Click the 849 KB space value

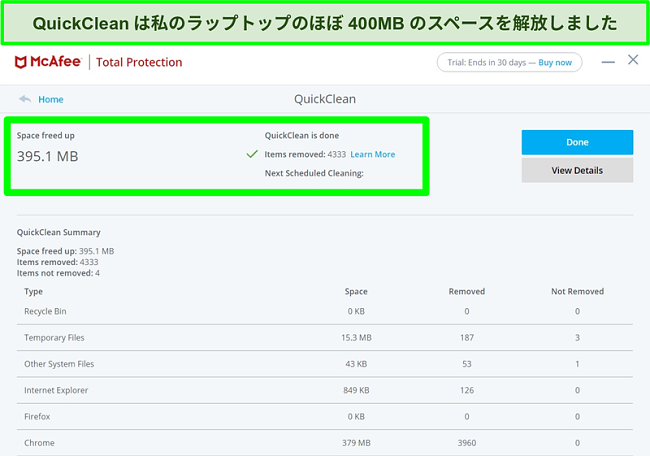(x=356, y=391)
